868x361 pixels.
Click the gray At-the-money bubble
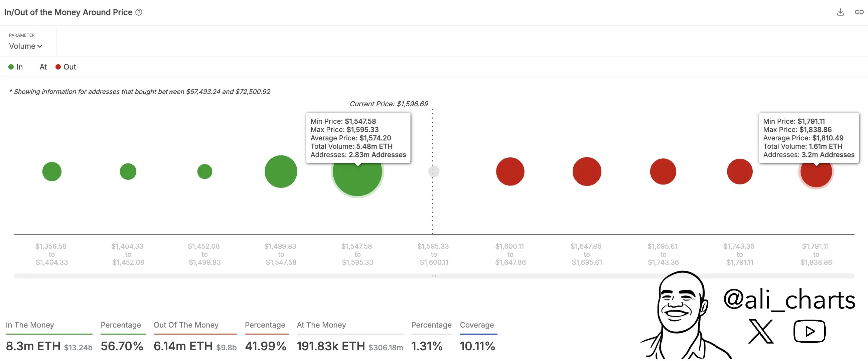coord(434,171)
